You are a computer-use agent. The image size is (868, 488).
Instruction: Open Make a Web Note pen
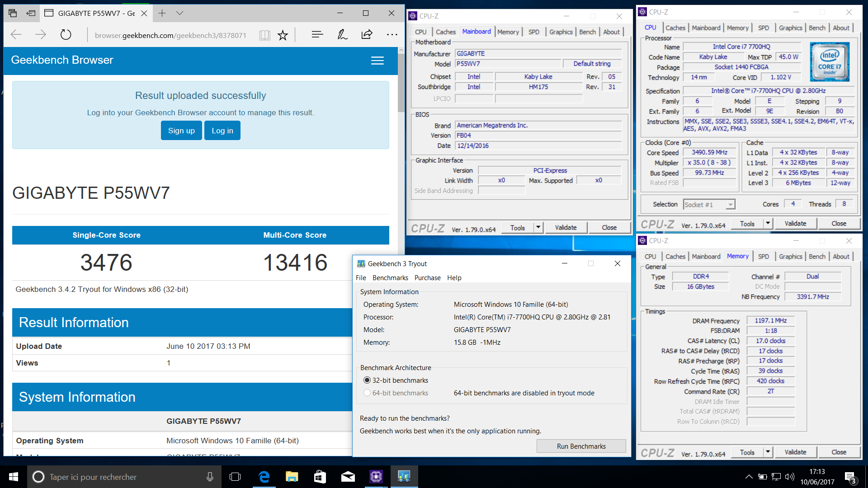tap(342, 34)
